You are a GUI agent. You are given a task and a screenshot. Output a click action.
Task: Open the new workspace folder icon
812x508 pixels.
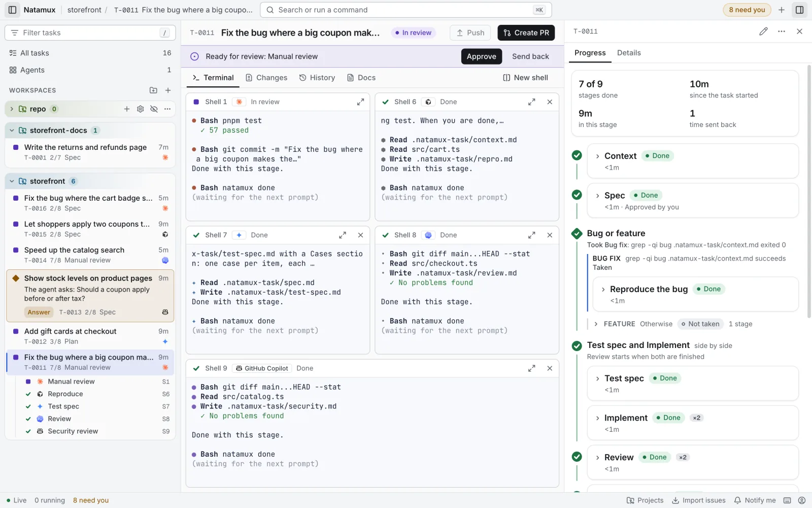[x=153, y=90]
